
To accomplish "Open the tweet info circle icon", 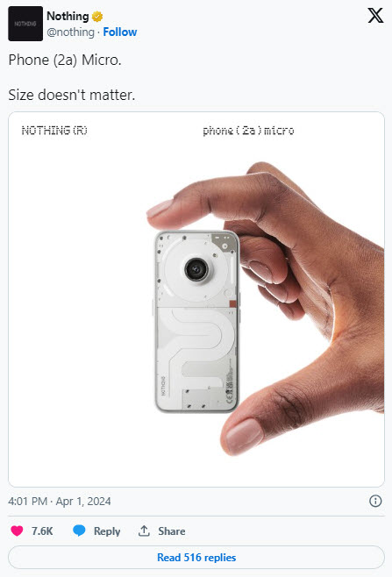I will pos(375,501).
